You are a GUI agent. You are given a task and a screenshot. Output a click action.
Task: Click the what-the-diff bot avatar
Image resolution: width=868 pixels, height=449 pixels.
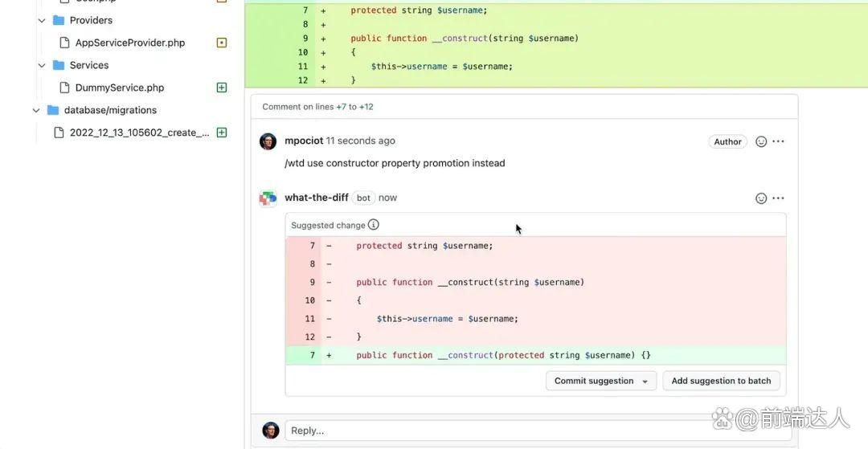[268, 198]
